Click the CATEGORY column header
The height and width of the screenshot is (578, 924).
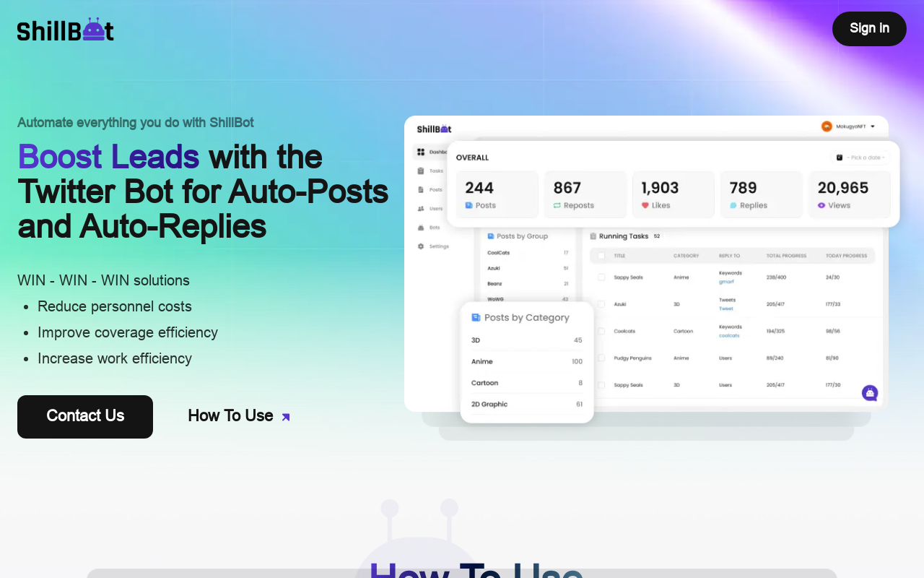[687, 256]
